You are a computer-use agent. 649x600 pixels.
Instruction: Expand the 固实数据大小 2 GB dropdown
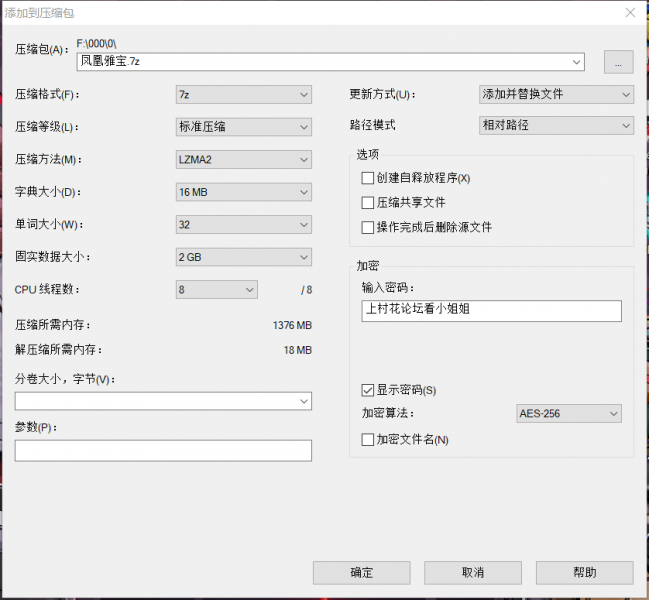pyautogui.click(x=244, y=257)
